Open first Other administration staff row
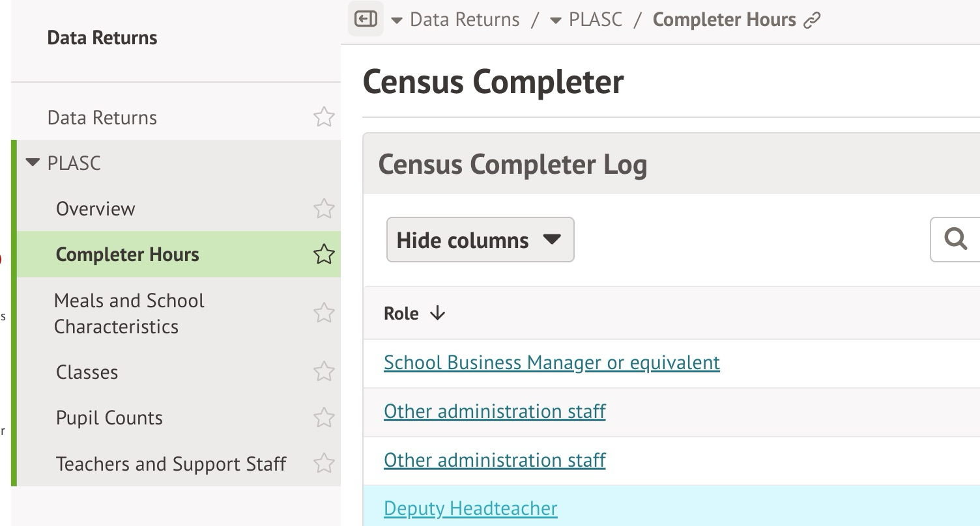This screenshot has width=980, height=526. point(495,411)
